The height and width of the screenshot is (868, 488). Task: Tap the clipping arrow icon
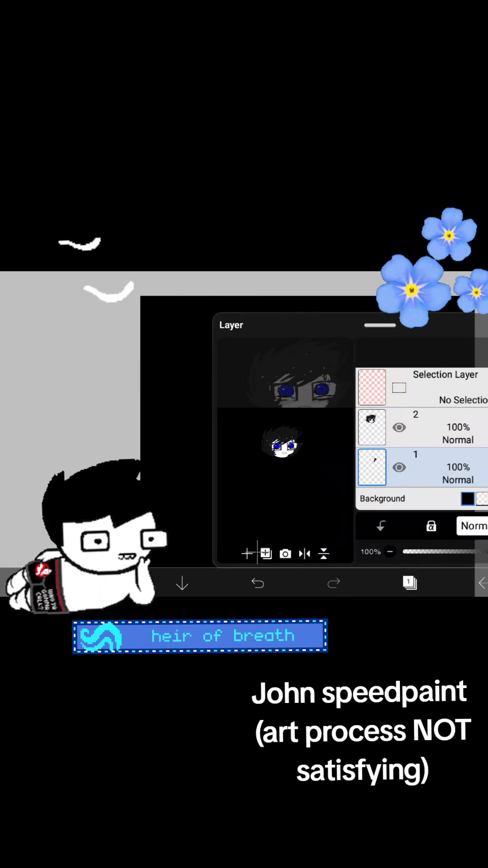[x=381, y=526]
